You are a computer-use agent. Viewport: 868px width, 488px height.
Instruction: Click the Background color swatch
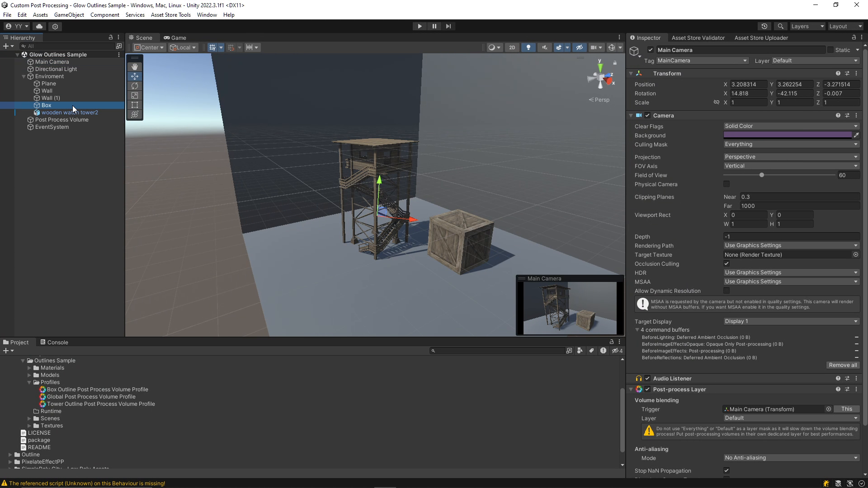[x=788, y=135]
